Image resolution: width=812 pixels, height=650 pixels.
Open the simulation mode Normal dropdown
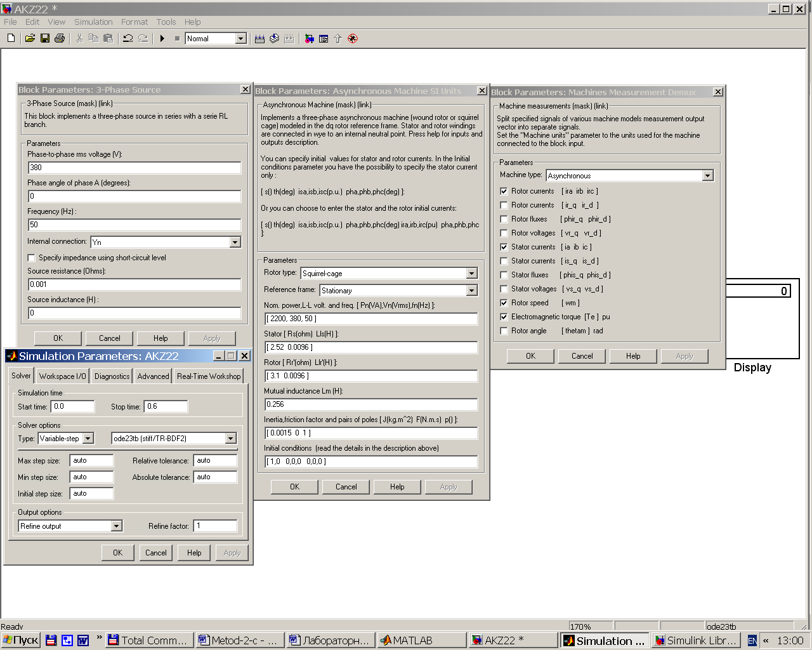(x=240, y=39)
